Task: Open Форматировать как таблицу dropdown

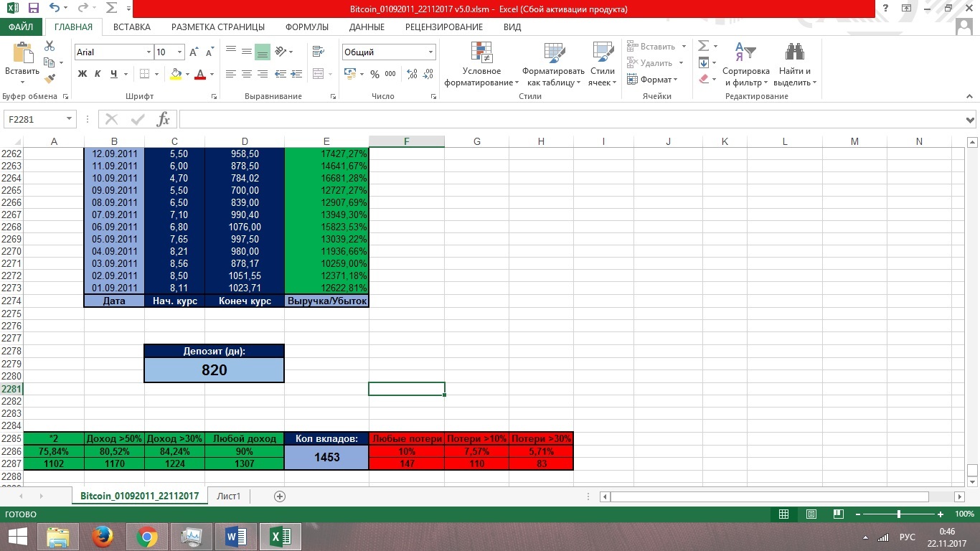Action: (x=553, y=64)
